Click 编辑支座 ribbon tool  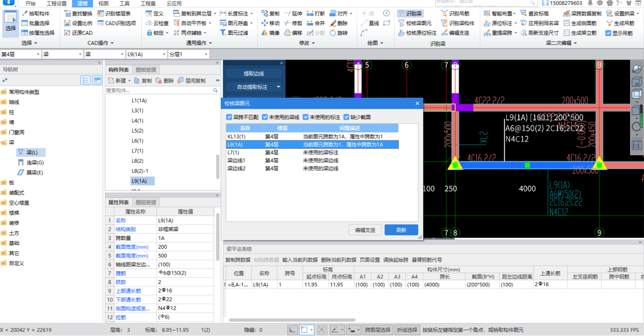pos(455,33)
